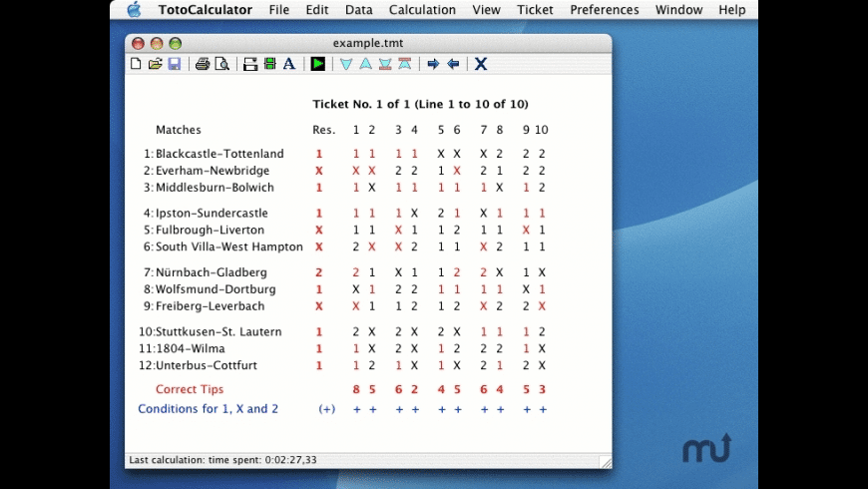Open font settings with the A icon
This screenshot has height=489, width=868.
(289, 64)
